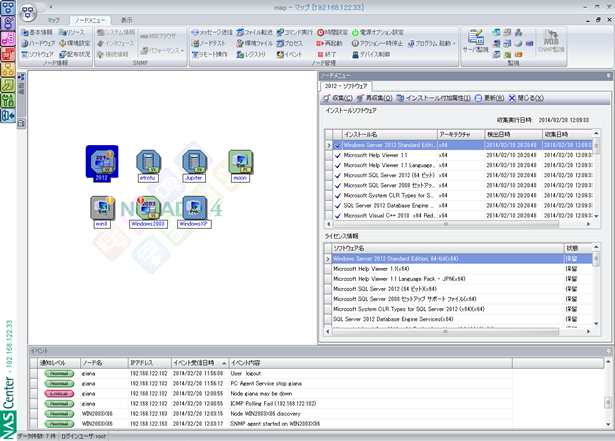Click license info vertical scrollbar down arrow

click(x=596, y=324)
